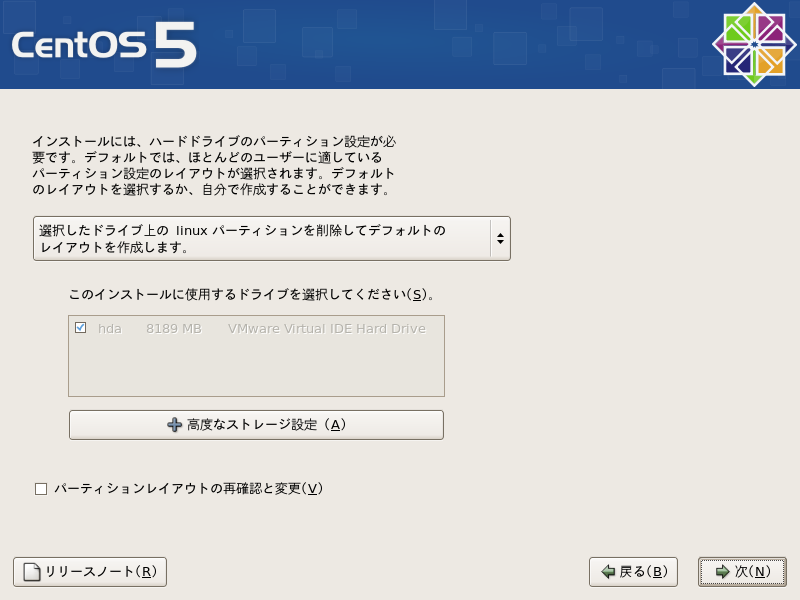This screenshot has height=600, width=800.
Task: Click the green right arrow icon
Action: pos(722,571)
